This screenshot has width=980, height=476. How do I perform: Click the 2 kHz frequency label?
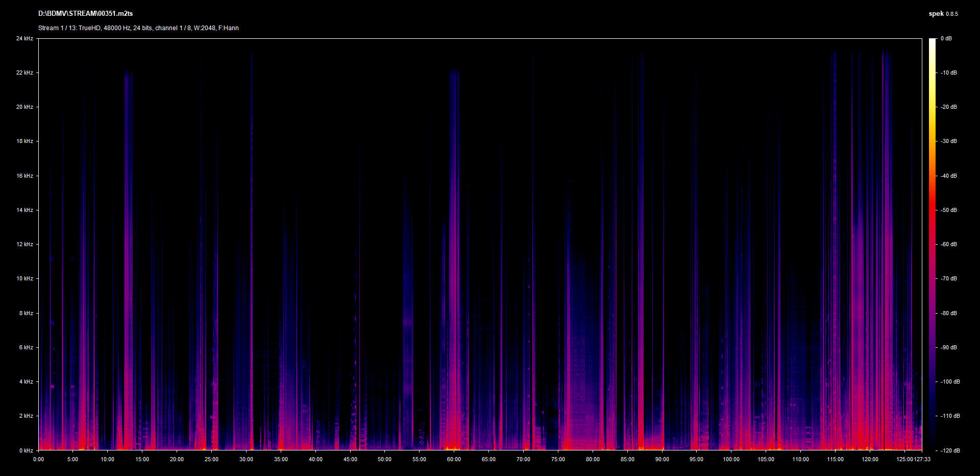pos(26,416)
